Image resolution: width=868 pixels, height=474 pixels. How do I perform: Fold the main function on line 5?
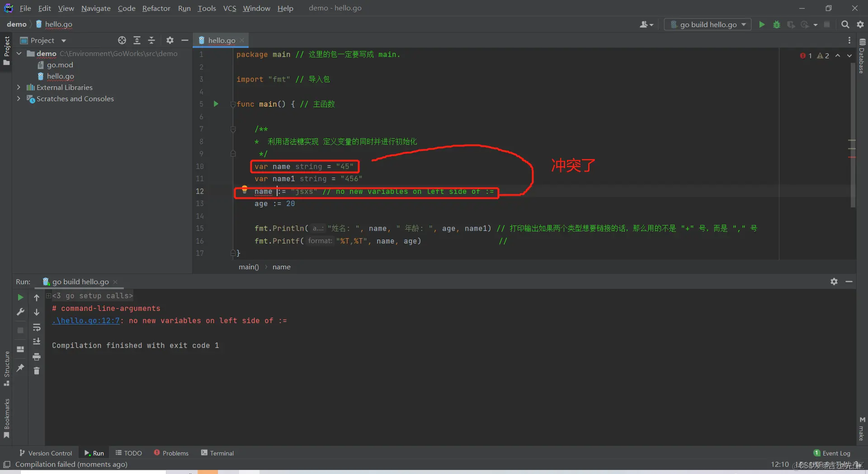[x=233, y=104]
